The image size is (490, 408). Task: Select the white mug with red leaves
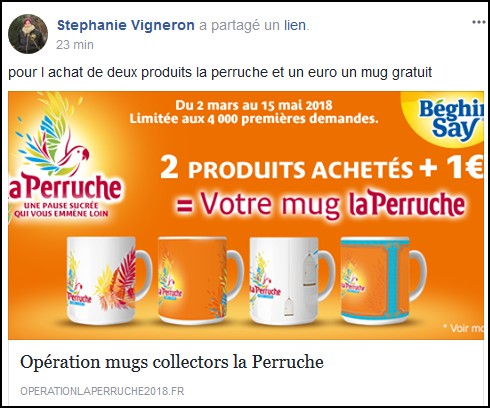[109, 280]
